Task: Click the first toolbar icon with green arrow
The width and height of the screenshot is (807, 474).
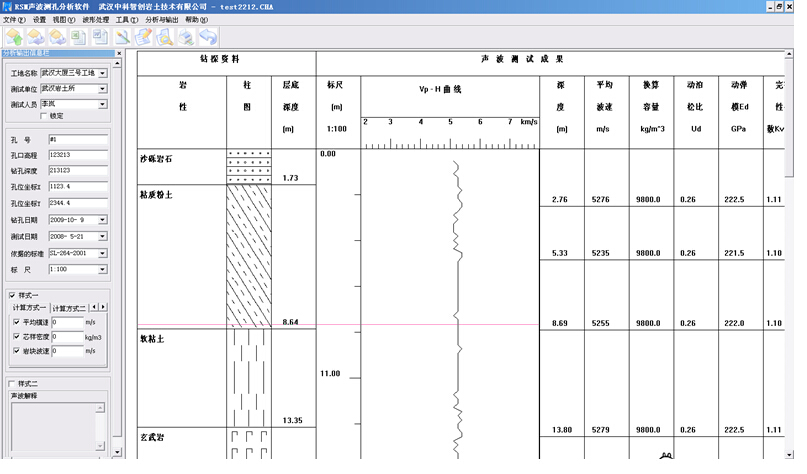Action: (x=16, y=37)
